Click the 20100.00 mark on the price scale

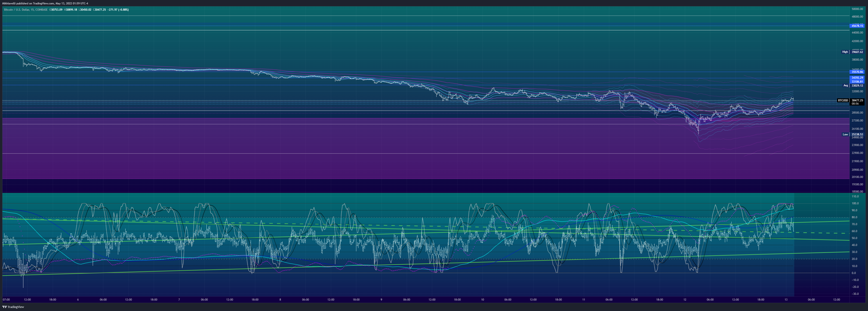(x=857, y=177)
